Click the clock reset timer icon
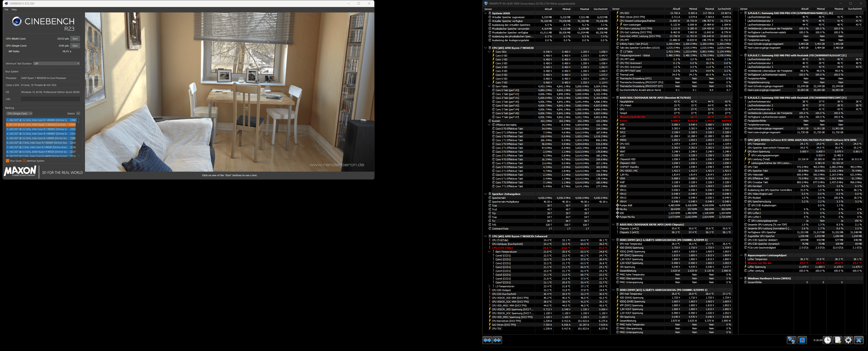 click(x=828, y=340)
